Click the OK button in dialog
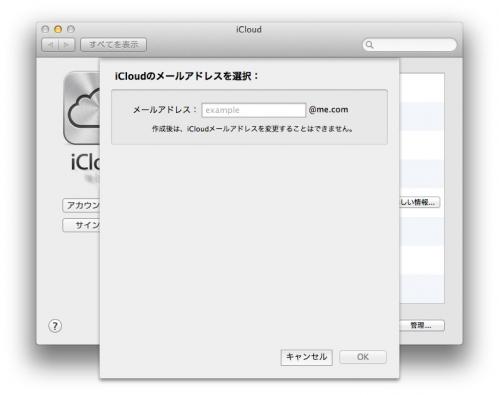Screen dimensions: 499x395 363,357
